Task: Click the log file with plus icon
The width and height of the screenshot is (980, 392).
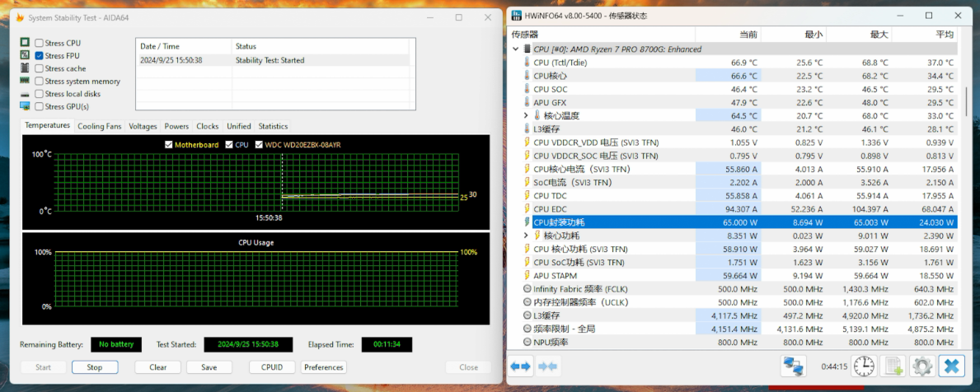Action: [x=893, y=366]
